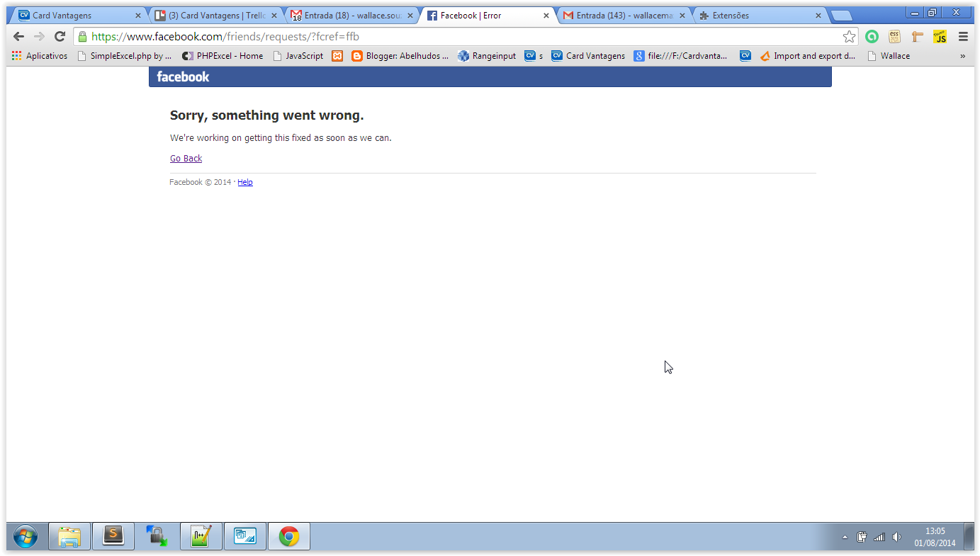Open the Aplicativos apps shortcut
Screen dimensions: 980x556
[x=40, y=56]
